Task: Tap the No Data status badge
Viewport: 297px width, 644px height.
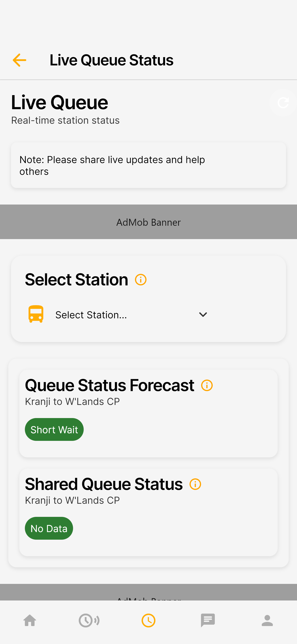Action: coord(49,528)
